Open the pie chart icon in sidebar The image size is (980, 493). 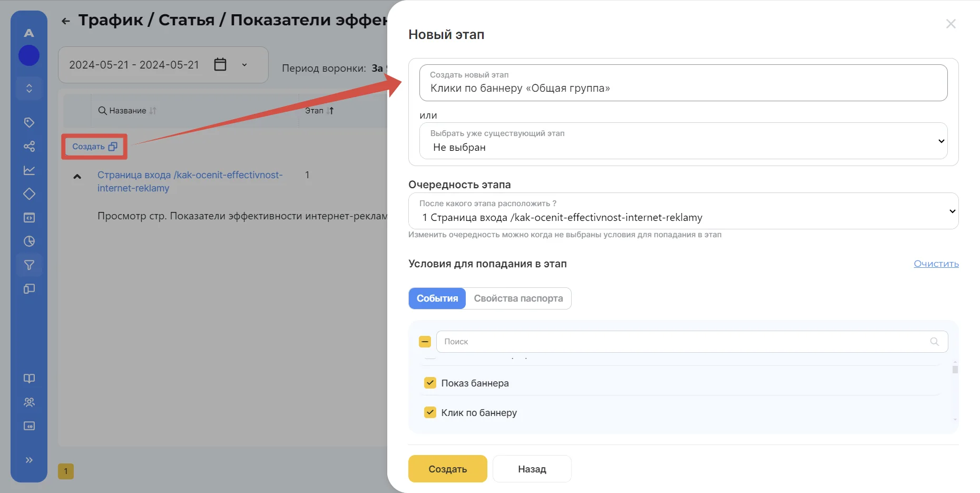click(x=29, y=241)
